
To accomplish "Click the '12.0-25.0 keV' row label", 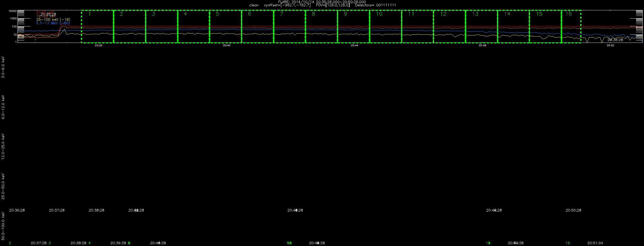I will pos(3,146).
